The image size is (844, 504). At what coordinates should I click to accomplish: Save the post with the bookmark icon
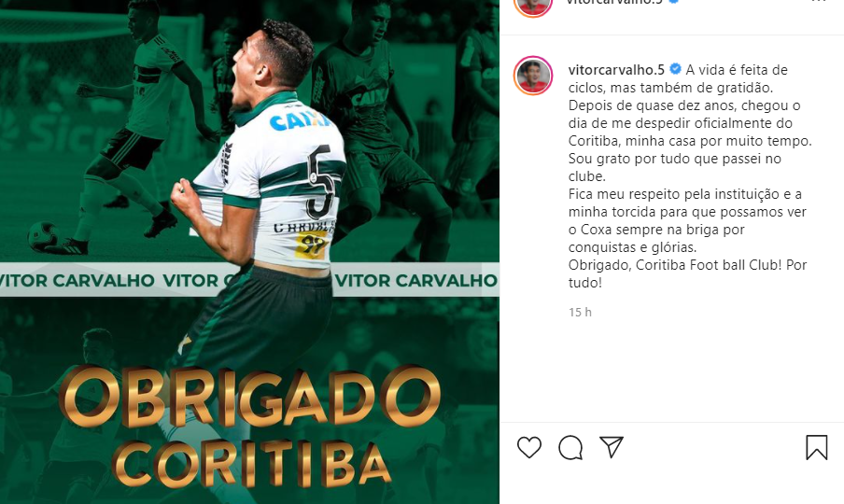816,447
